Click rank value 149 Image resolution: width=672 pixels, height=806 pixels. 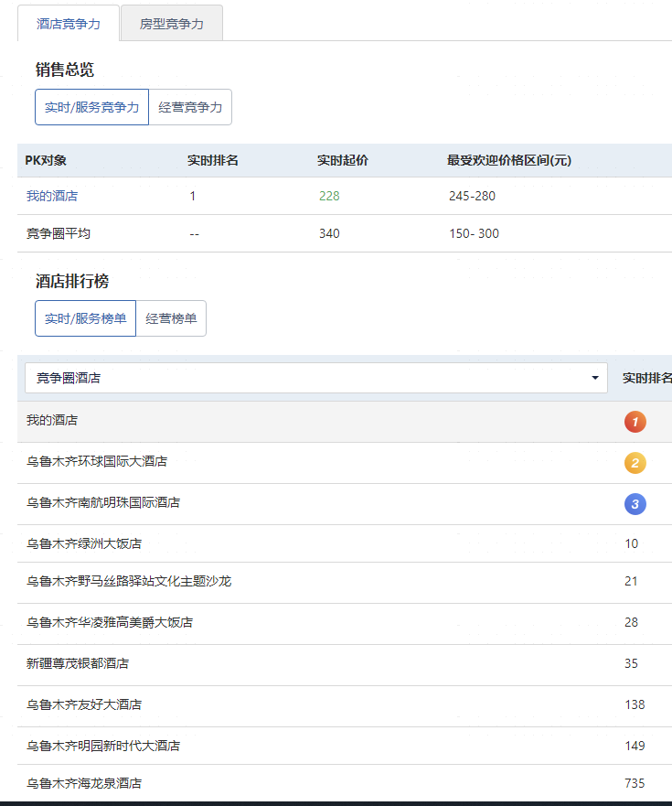pyautogui.click(x=635, y=746)
